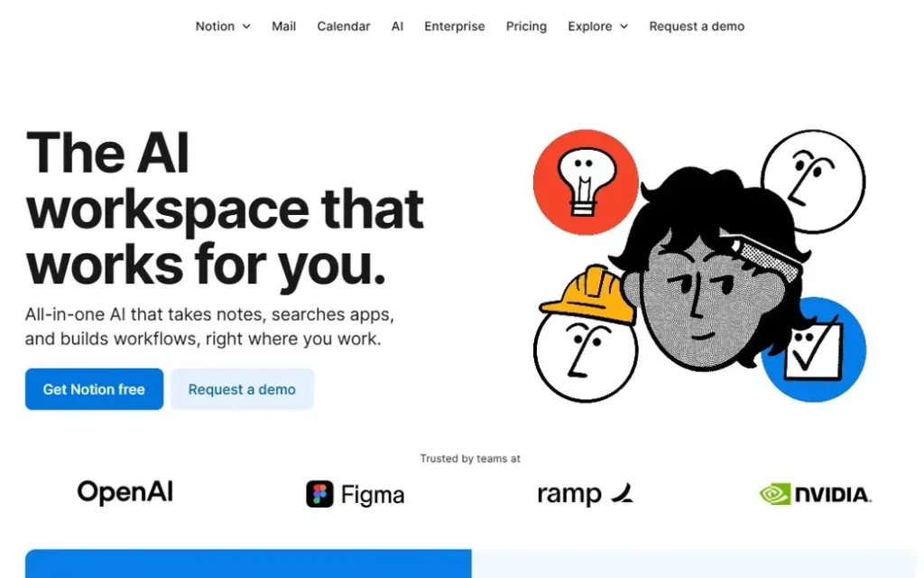Expand the Explore dropdown menu
Screen dimensions: 924x578
click(597, 26)
